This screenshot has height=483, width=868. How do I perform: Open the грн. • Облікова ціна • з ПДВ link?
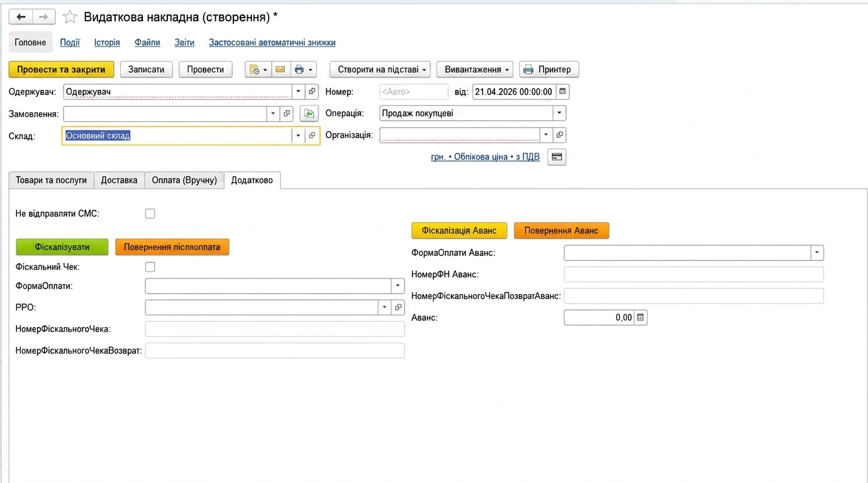click(x=485, y=157)
